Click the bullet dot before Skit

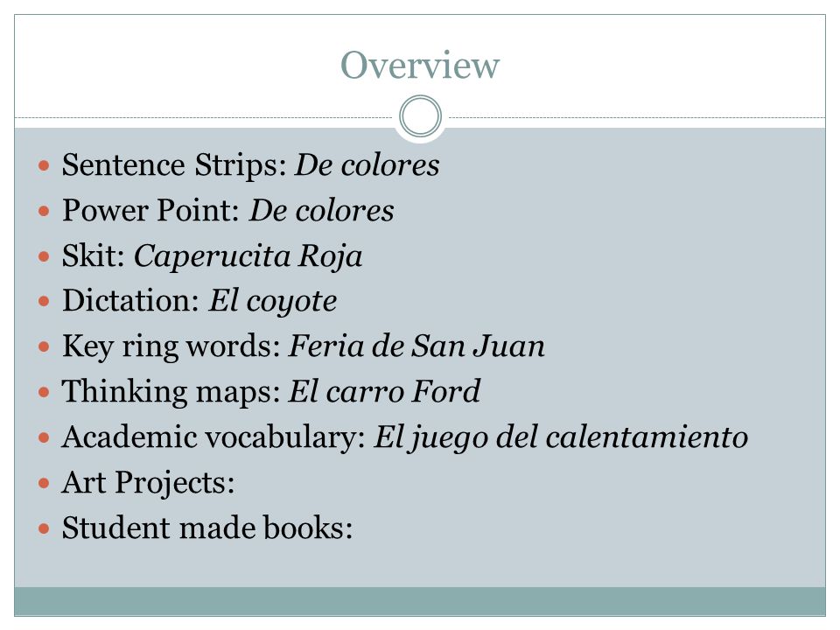click(44, 256)
